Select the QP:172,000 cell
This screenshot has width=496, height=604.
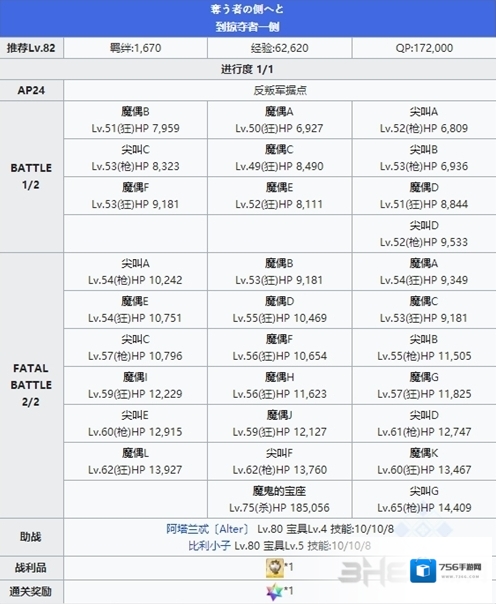coord(424,48)
